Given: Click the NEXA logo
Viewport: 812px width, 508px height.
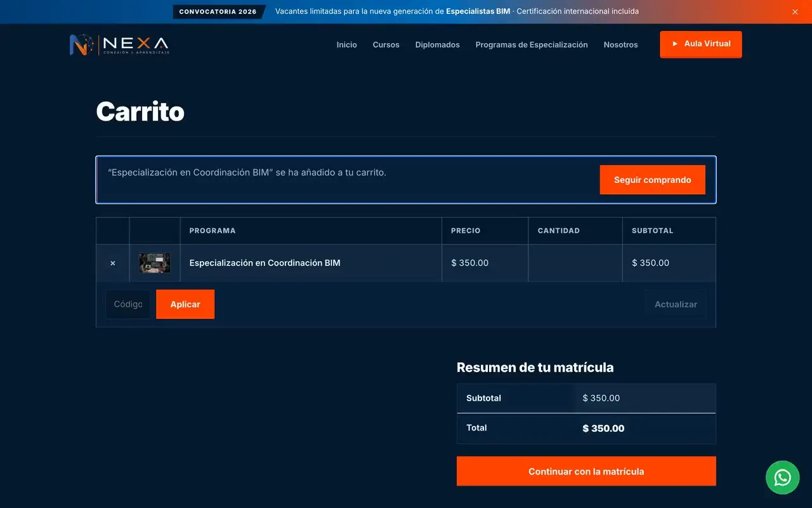Looking at the screenshot, I should point(119,44).
